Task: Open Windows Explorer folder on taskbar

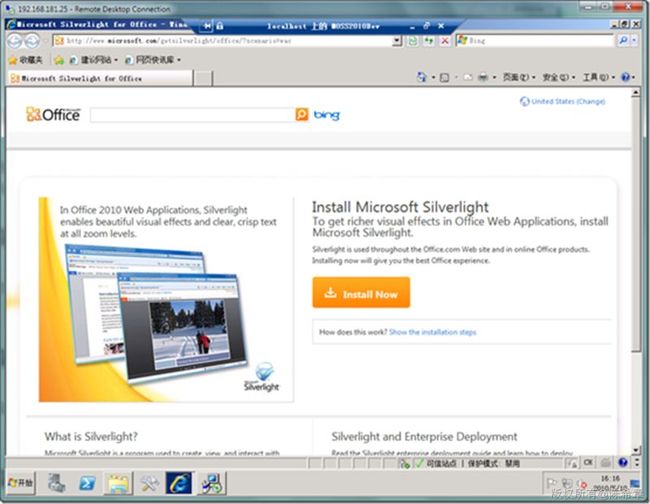Action: pos(118,483)
